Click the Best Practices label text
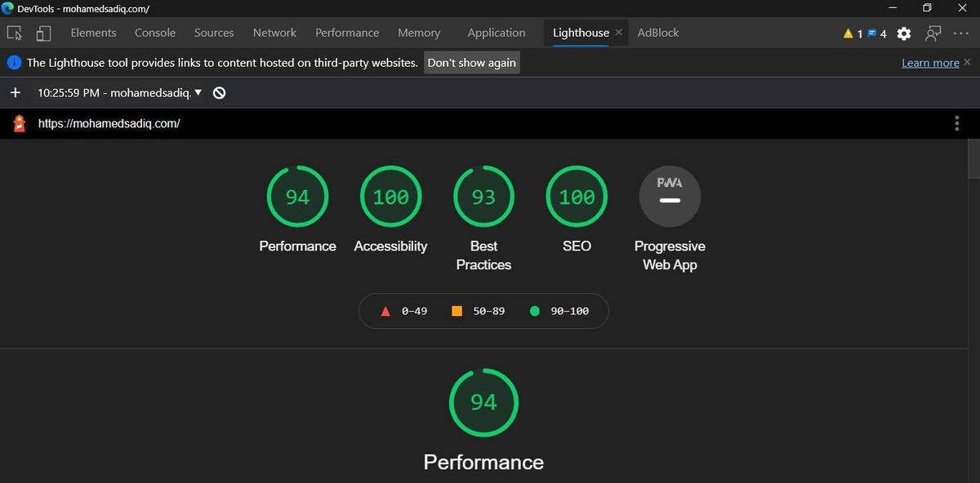 click(x=483, y=255)
